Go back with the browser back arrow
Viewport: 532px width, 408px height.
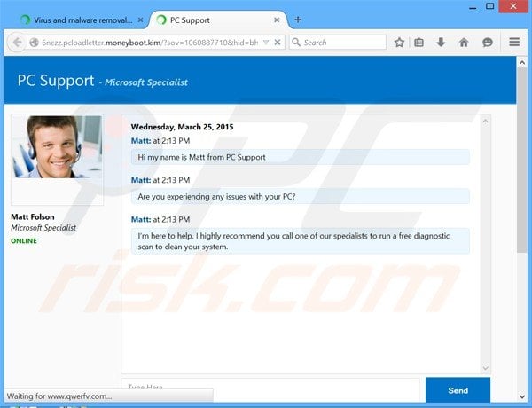coord(17,43)
